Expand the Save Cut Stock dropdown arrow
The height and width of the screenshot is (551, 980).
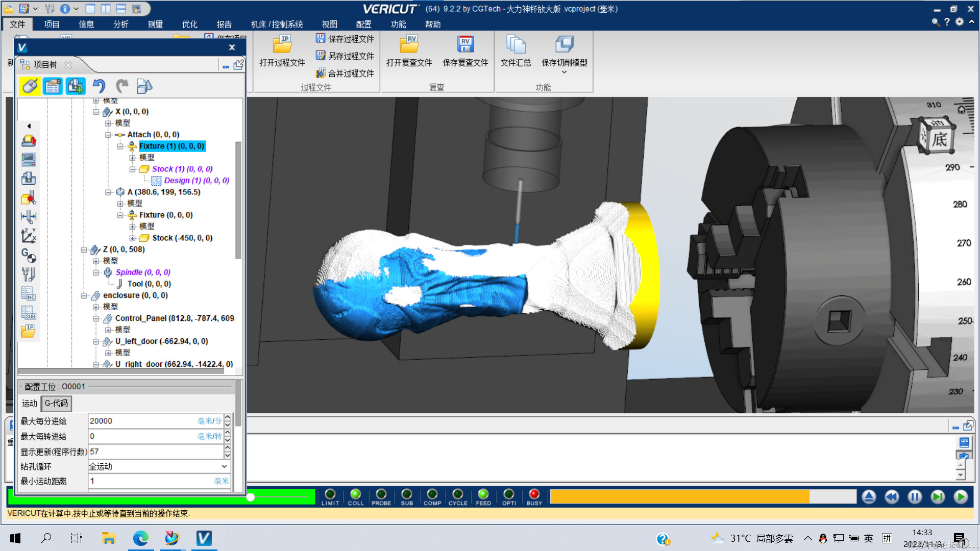tap(564, 72)
